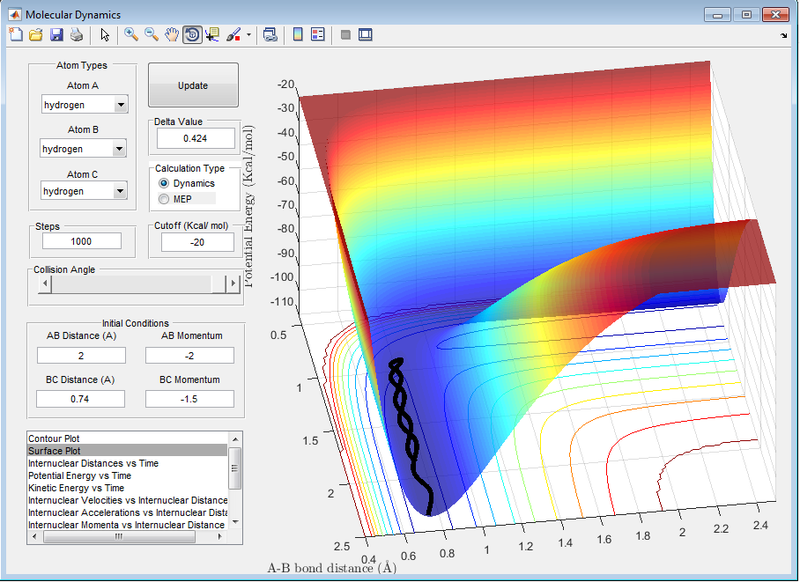The image size is (800, 582).
Task: Select the Pan hand tool
Action: pos(172,35)
